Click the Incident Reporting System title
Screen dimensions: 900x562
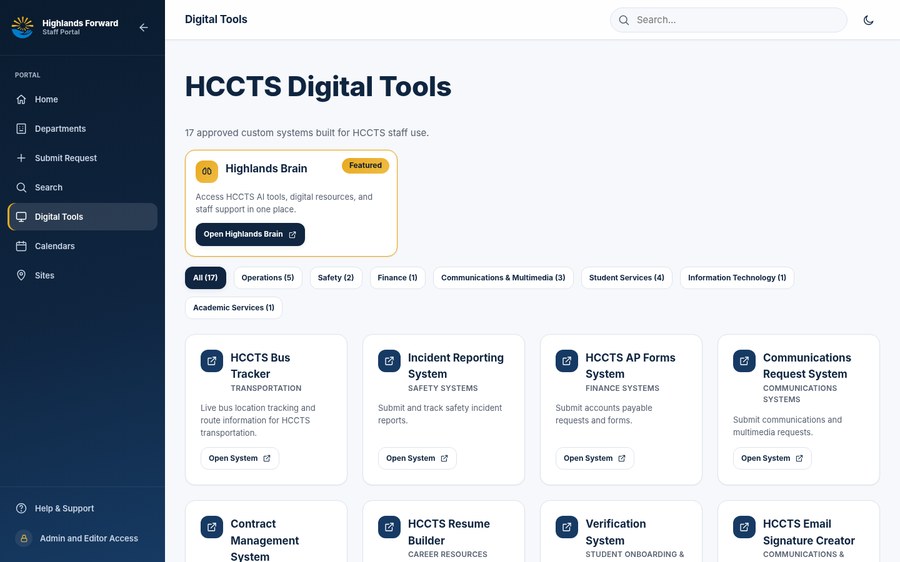pyautogui.click(x=456, y=366)
